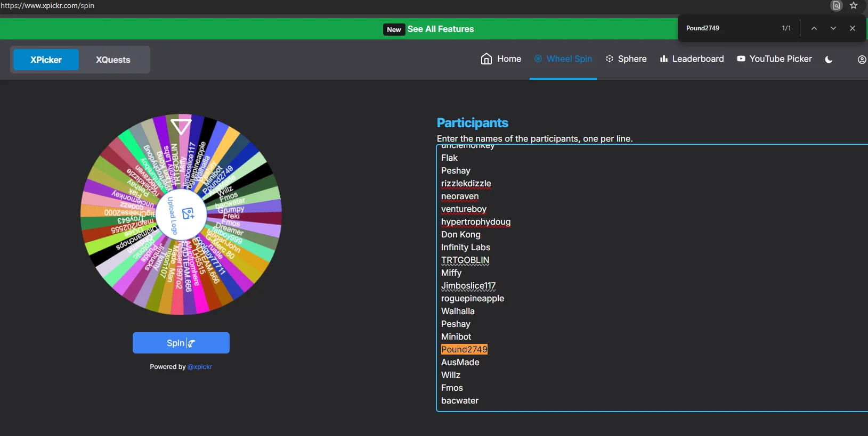Go to previous find result arrow

814,28
